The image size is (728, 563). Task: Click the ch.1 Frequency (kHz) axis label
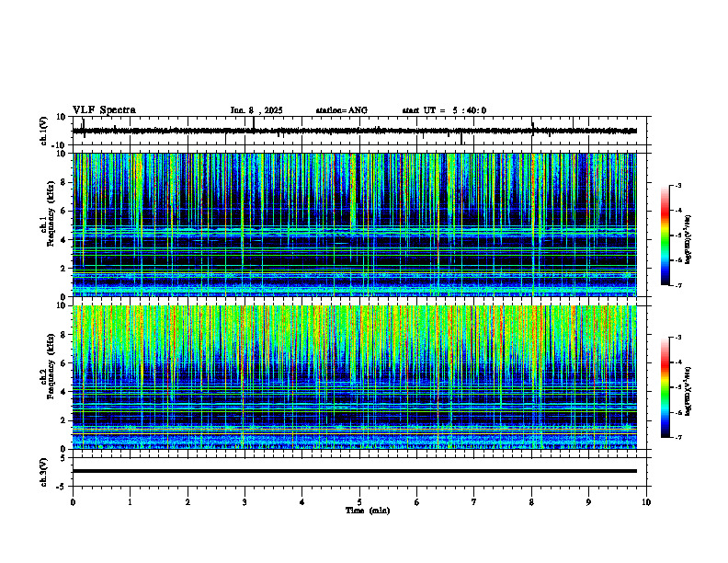pyautogui.click(x=48, y=214)
